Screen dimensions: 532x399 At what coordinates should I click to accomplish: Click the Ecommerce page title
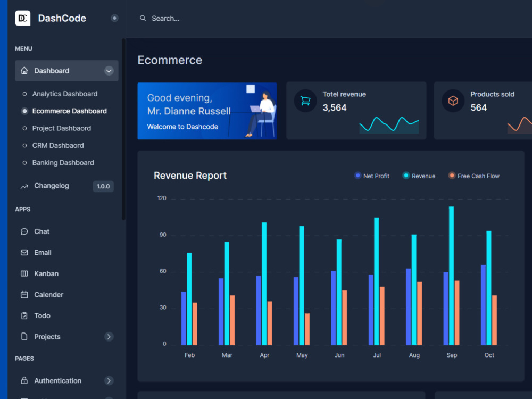click(x=170, y=60)
